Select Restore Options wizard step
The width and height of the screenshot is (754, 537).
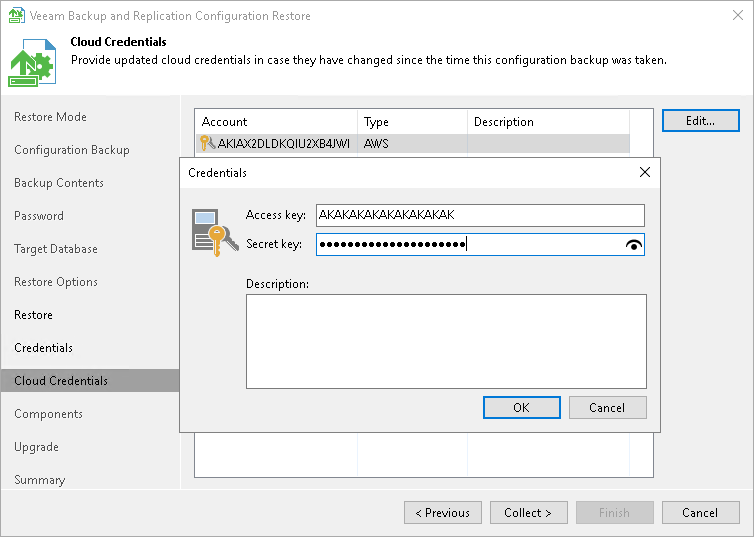coord(56,282)
